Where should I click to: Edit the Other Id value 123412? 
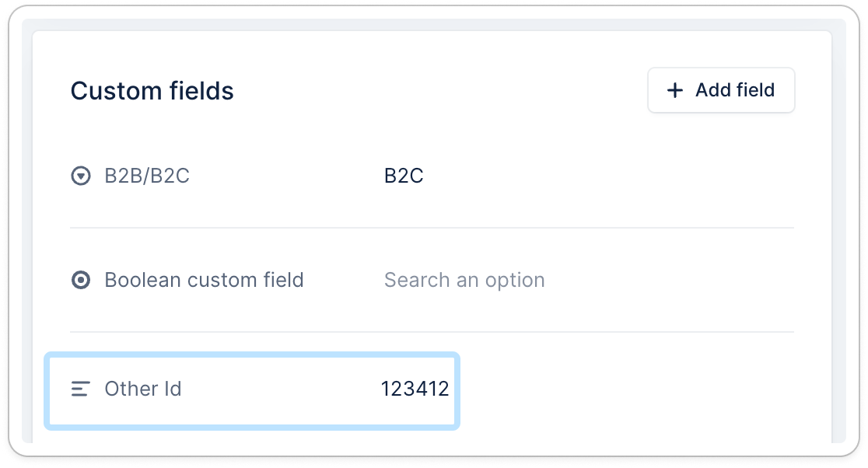pyautogui.click(x=415, y=389)
